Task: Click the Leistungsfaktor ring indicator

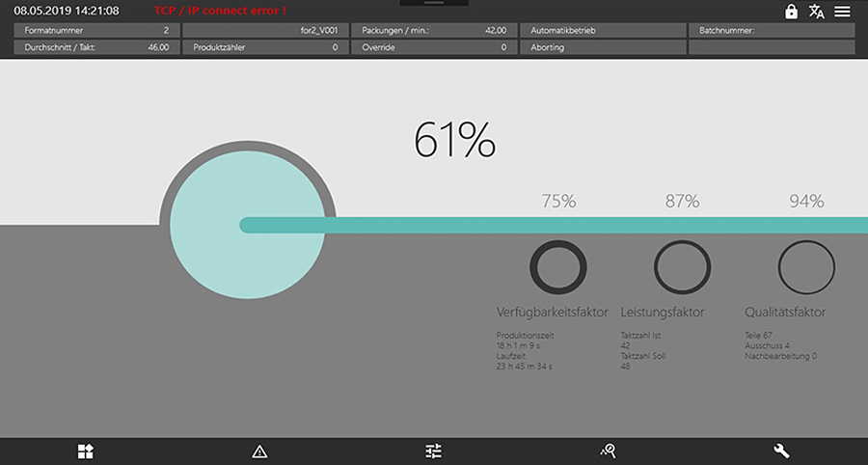Action: point(682,267)
